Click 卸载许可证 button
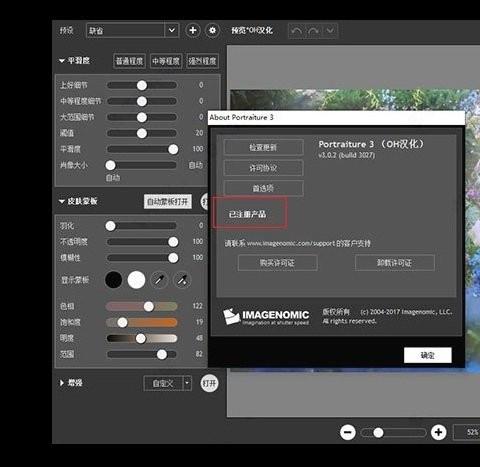480x467 pixels. click(395, 263)
